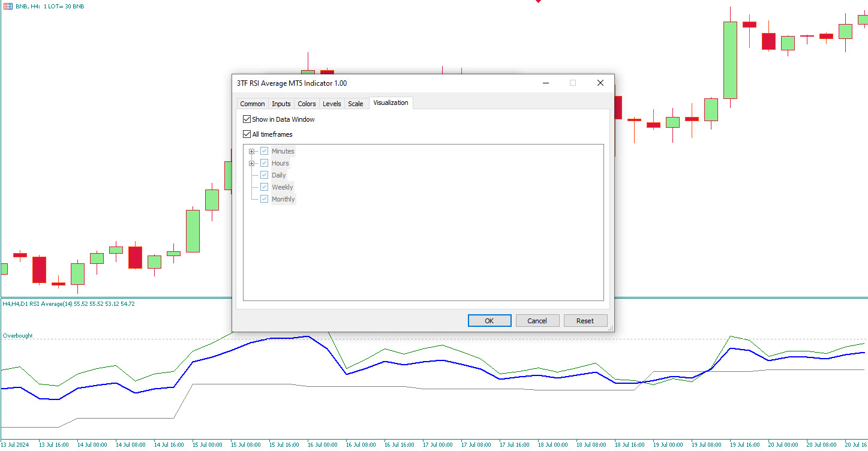868x451 pixels.
Task: Expand the Minutes tree node
Action: click(x=252, y=151)
